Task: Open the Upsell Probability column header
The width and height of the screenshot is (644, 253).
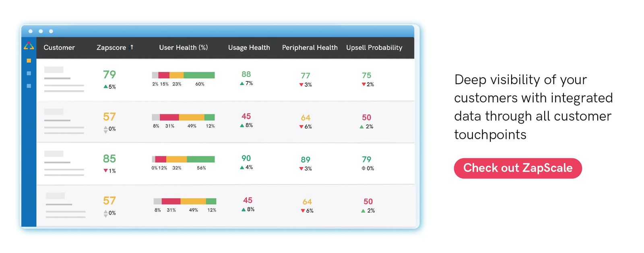Action: (x=374, y=48)
